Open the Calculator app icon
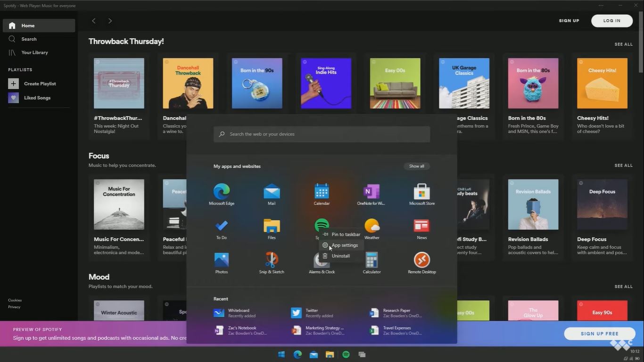The height and width of the screenshot is (362, 644). pos(372,261)
